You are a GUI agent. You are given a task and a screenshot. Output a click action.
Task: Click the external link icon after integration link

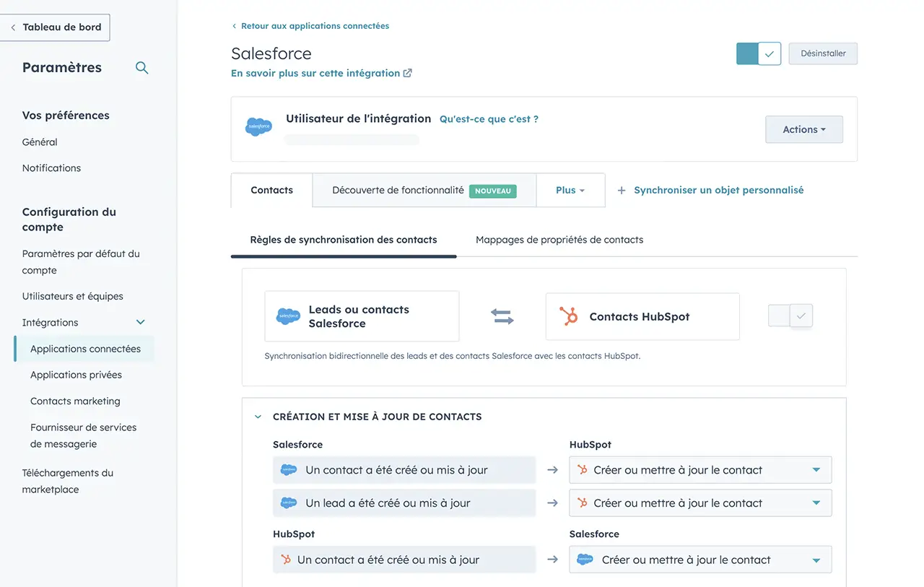(x=408, y=73)
